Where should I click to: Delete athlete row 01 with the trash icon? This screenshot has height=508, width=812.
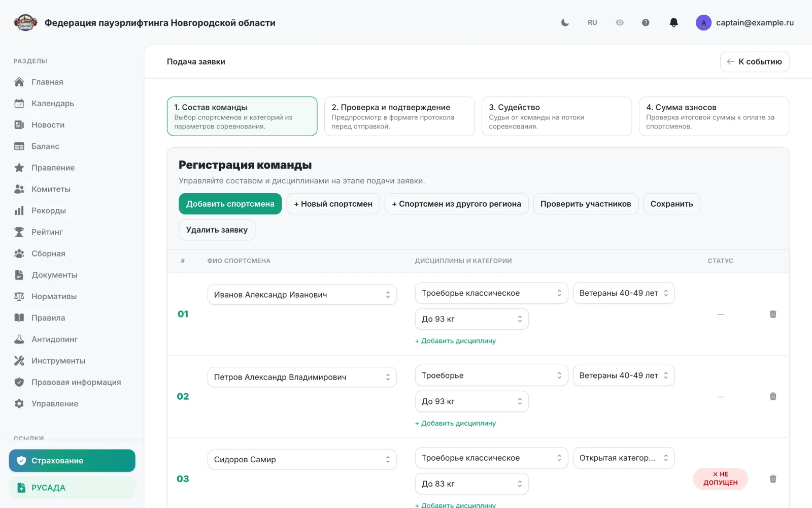(773, 314)
